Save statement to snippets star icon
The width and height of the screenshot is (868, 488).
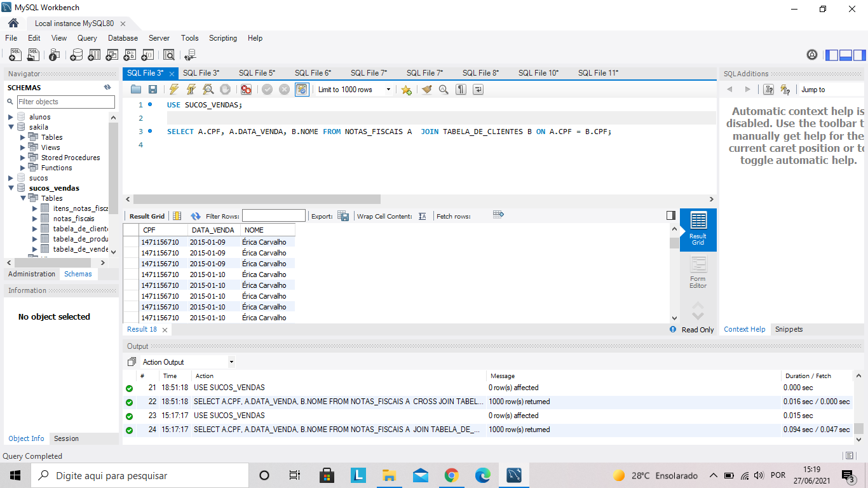click(x=407, y=90)
